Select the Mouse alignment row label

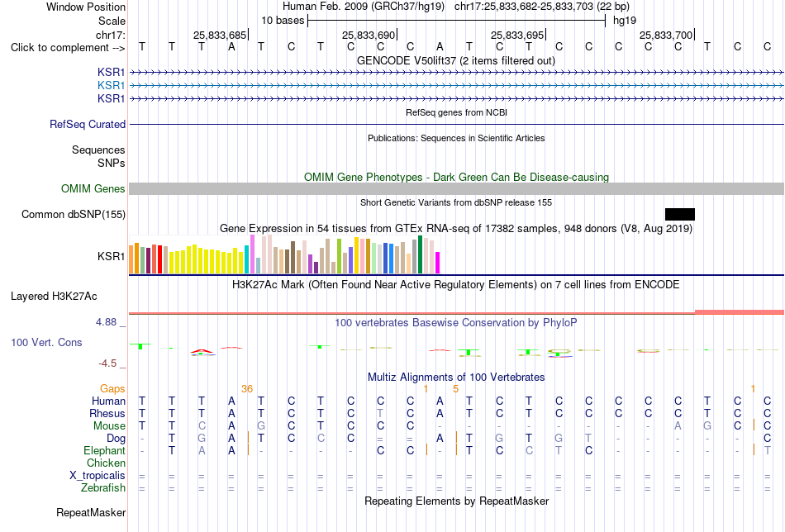(x=109, y=426)
